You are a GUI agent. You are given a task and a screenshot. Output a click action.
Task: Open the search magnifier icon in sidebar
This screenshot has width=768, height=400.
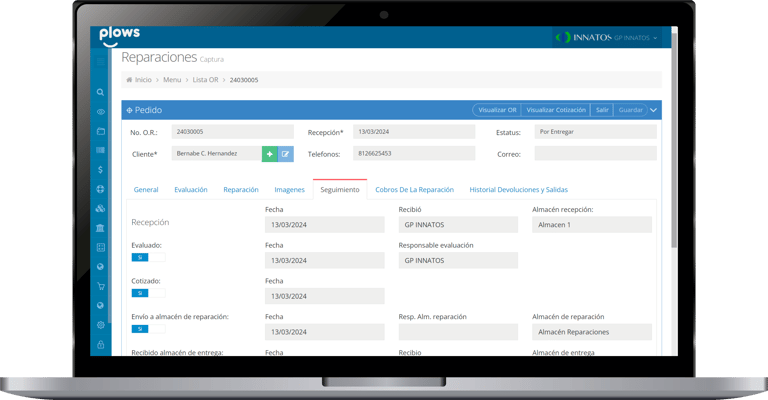pyautogui.click(x=100, y=92)
